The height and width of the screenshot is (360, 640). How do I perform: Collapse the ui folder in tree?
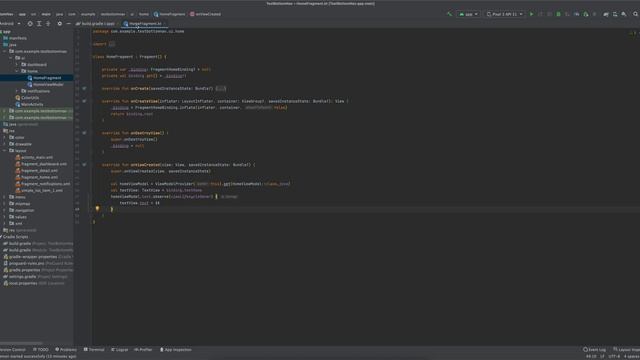coord(11,58)
